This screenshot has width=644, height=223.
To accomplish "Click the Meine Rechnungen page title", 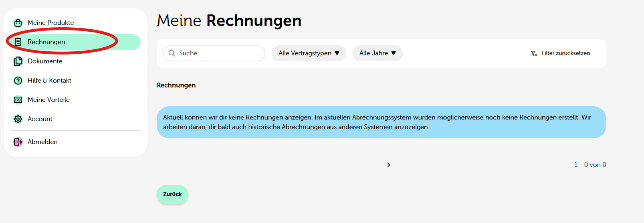I will (x=229, y=21).
